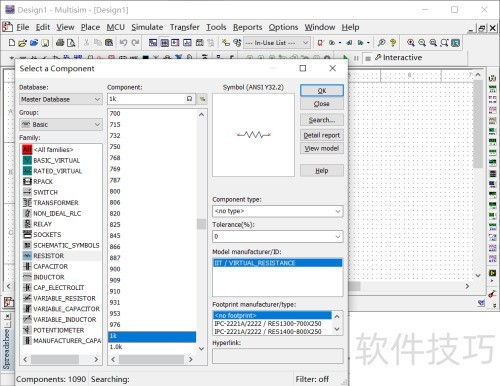Click the Print icon in toolbar

(x=60, y=43)
